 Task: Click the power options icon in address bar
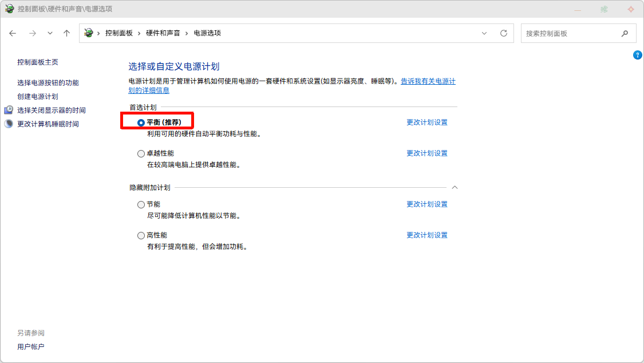coord(88,33)
